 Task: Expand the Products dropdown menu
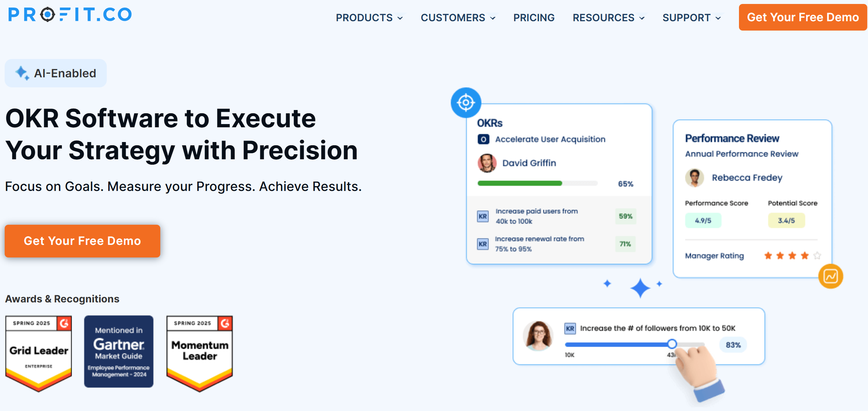click(x=369, y=18)
